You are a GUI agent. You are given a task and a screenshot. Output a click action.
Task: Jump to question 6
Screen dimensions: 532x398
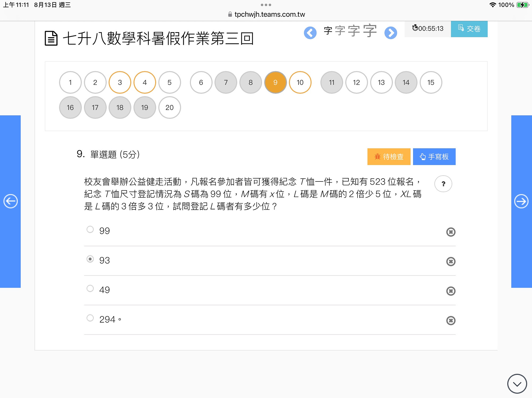pos(201,82)
